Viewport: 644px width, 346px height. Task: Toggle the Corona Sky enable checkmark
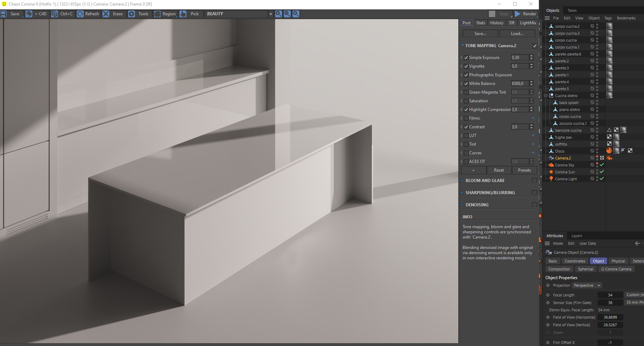tap(602, 165)
